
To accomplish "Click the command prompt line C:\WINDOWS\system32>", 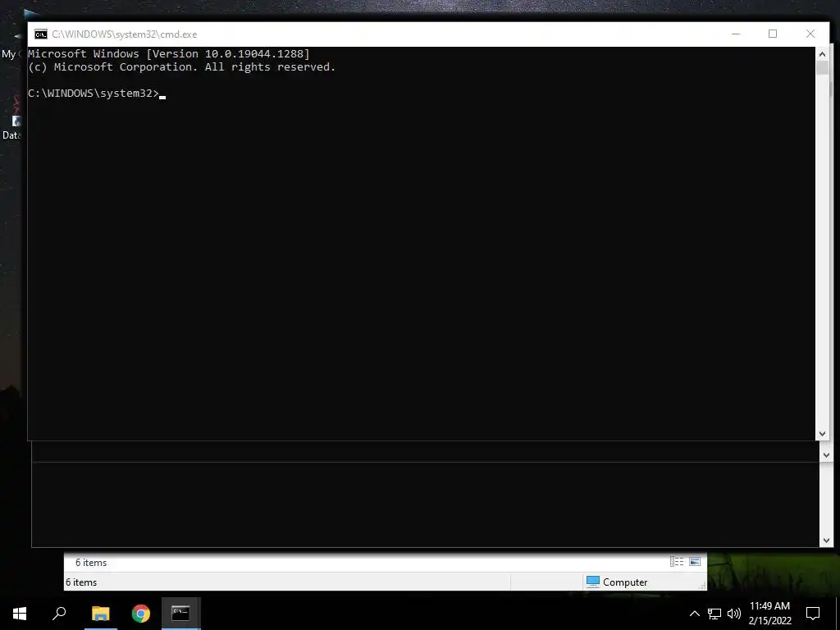I will pos(94,94).
